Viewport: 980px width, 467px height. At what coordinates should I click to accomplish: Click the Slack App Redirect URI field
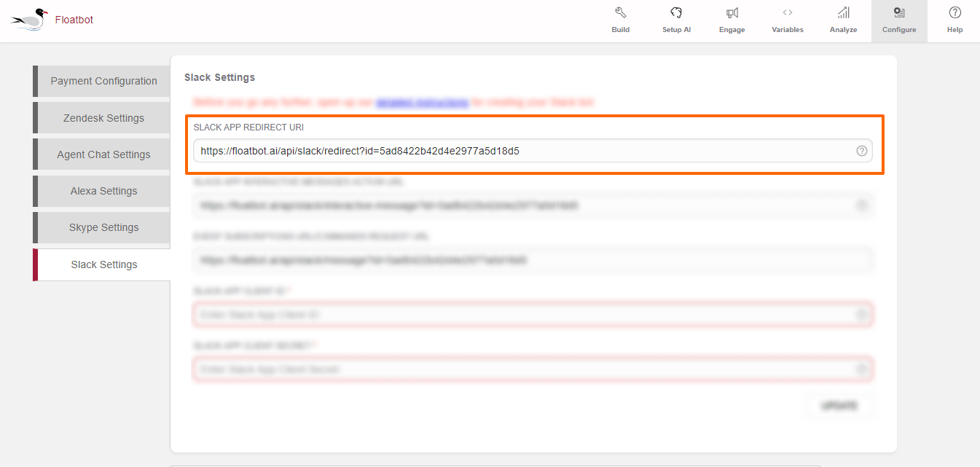pos(521,151)
